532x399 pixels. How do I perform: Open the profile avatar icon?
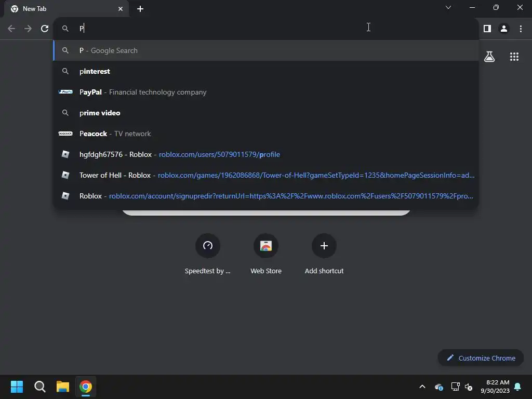(x=504, y=29)
